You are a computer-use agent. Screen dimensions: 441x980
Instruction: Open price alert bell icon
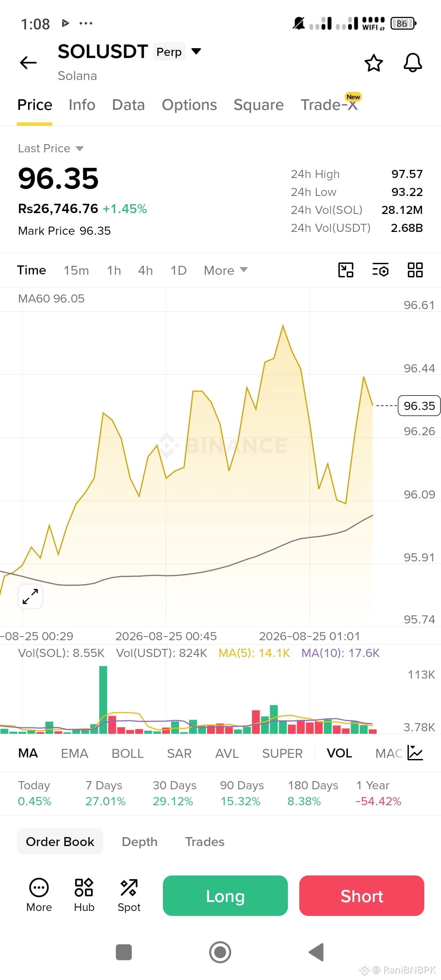413,63
